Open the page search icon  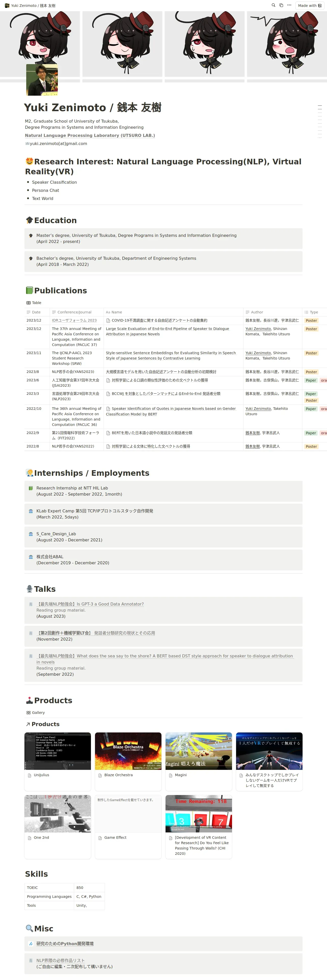(x=273, y=5)
